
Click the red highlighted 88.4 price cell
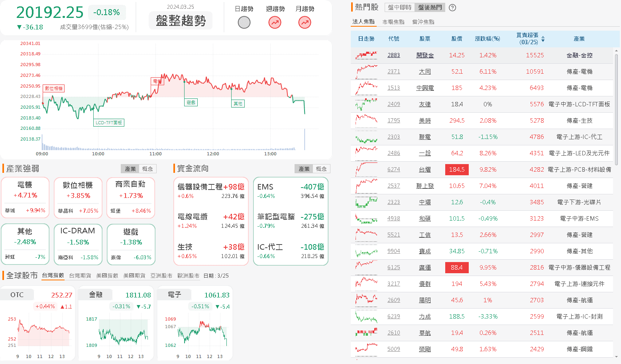coord(457,268)
